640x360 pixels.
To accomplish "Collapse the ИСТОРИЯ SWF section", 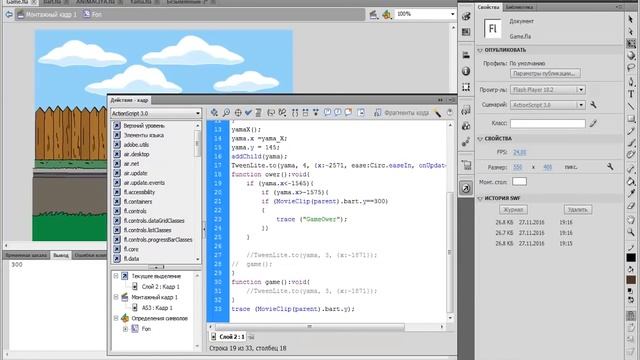I will pyautogui.click(x=480, y=198).
